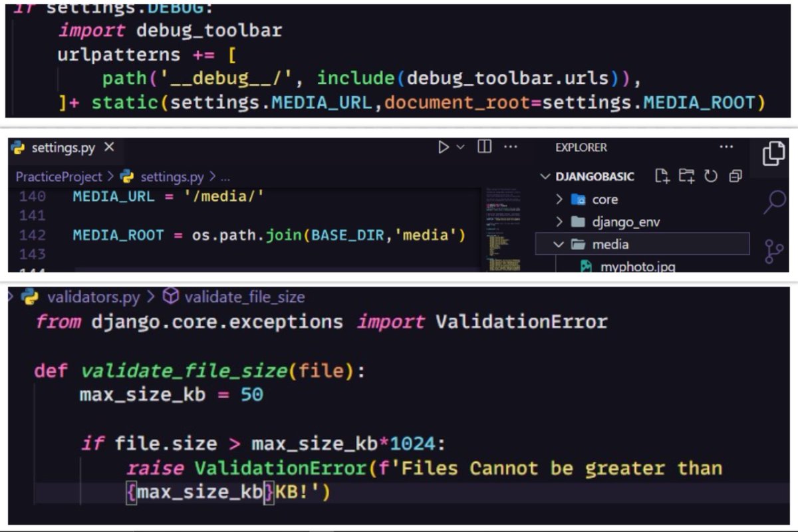Open the validate_file_size breadcrumb entry

point(247,297)
